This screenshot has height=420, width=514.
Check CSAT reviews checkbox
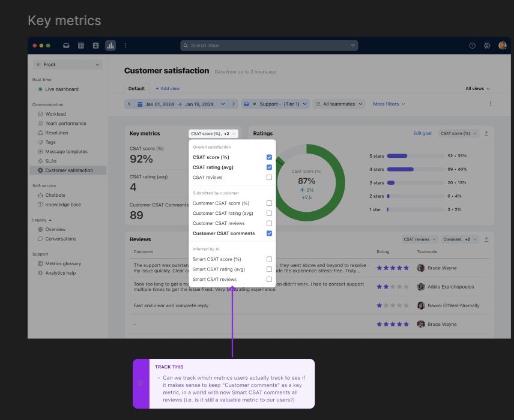click(x=269, y=177)
